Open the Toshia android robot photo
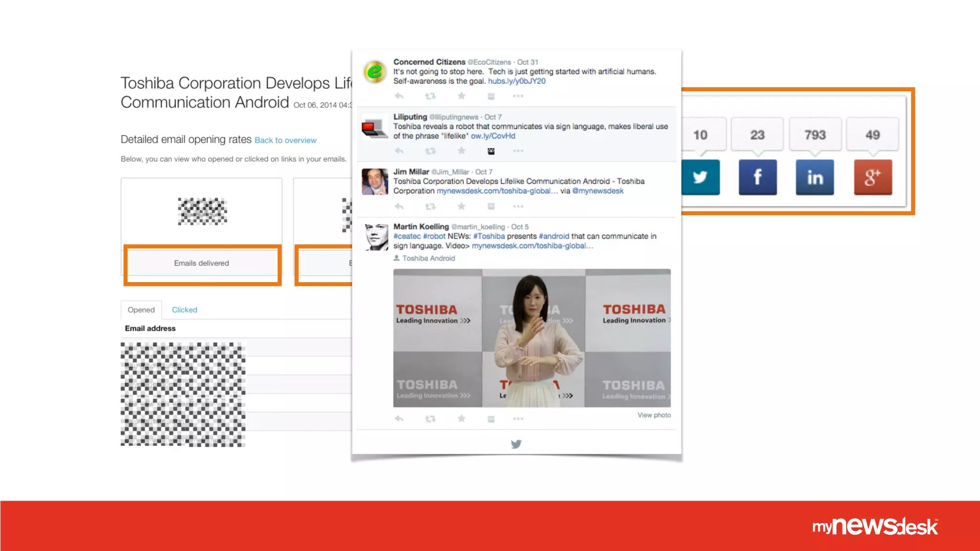The image size is (980, 551). pos(532,338)
